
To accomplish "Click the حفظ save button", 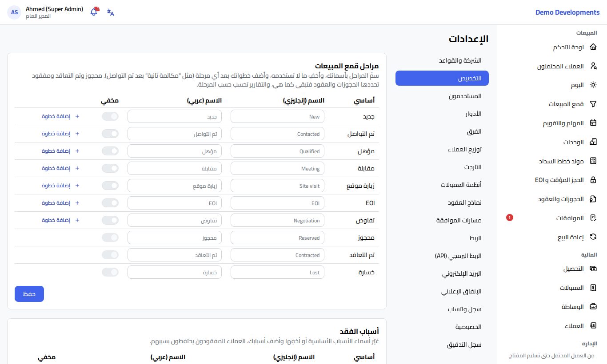I will click(29, 294).
